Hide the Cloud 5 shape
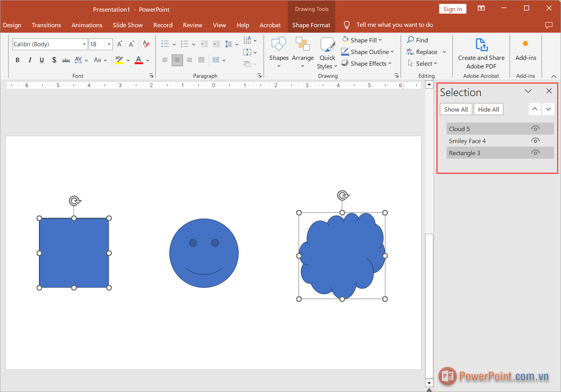This screenshot has width=561, height=392. 535,129
